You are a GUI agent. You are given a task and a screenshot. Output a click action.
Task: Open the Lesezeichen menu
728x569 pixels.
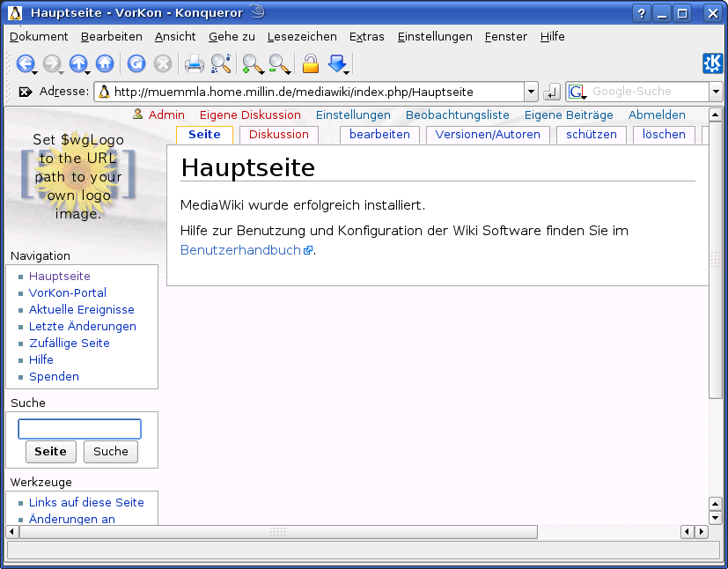[302, 37]
